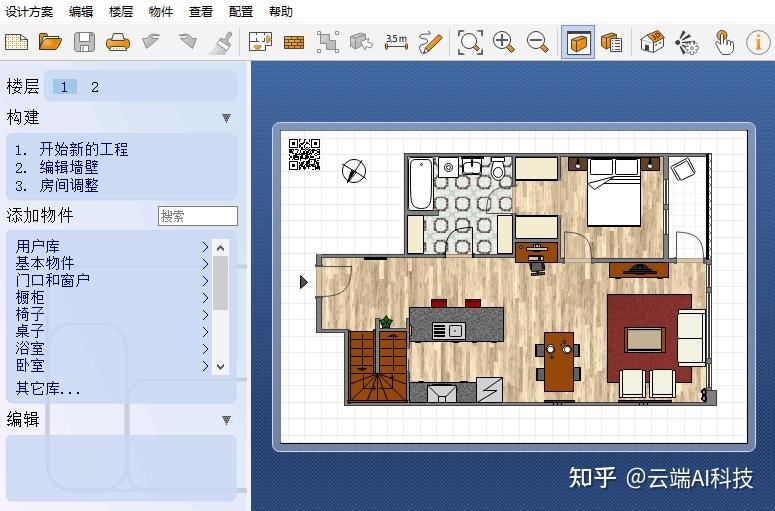
Task: Click the object list scroll up arrow
Action: tap(220, 248)
